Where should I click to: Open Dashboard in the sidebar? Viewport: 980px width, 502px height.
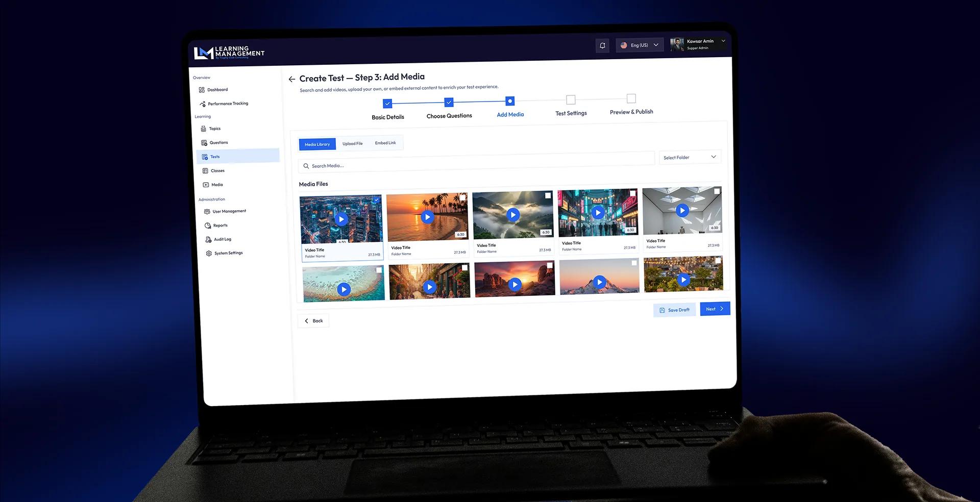coord(213,90)
